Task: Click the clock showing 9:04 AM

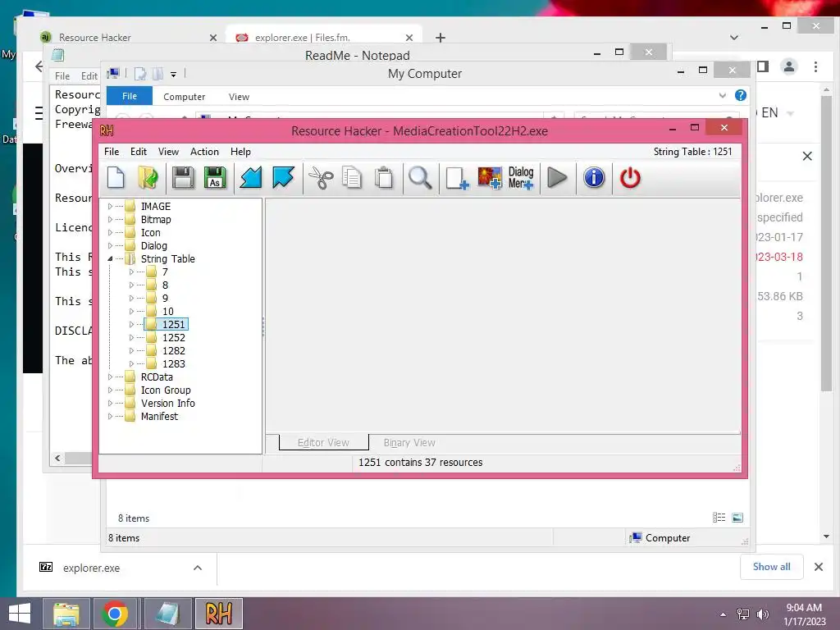Action: [x=804, y=608]
